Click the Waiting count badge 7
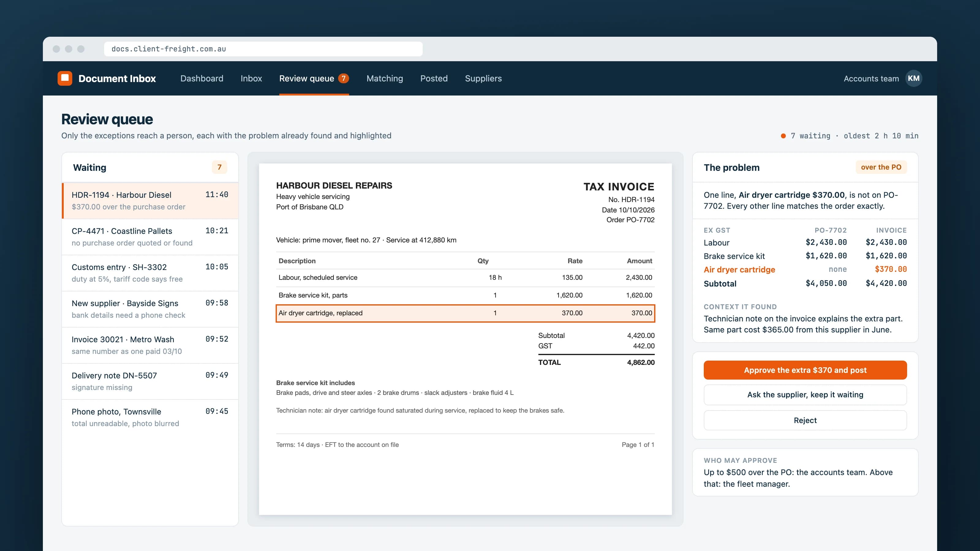 tap(219, 167)
